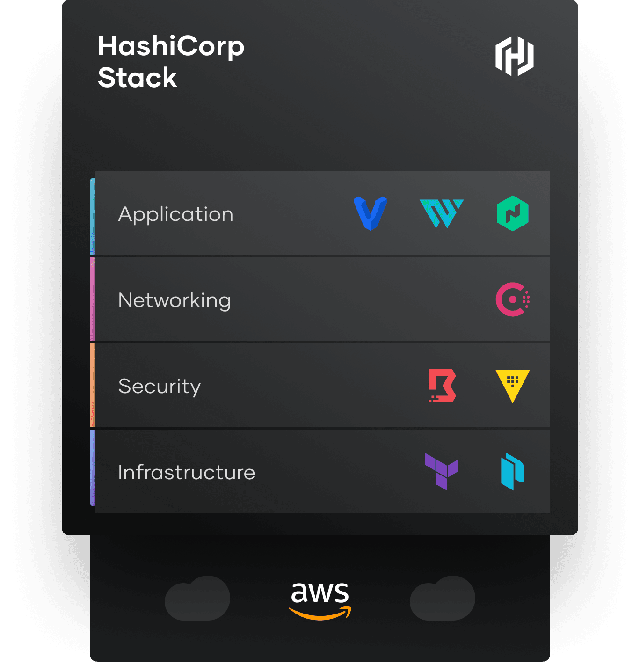
Task: Click the pink Consul icon
Action: [x=513, y=299]
